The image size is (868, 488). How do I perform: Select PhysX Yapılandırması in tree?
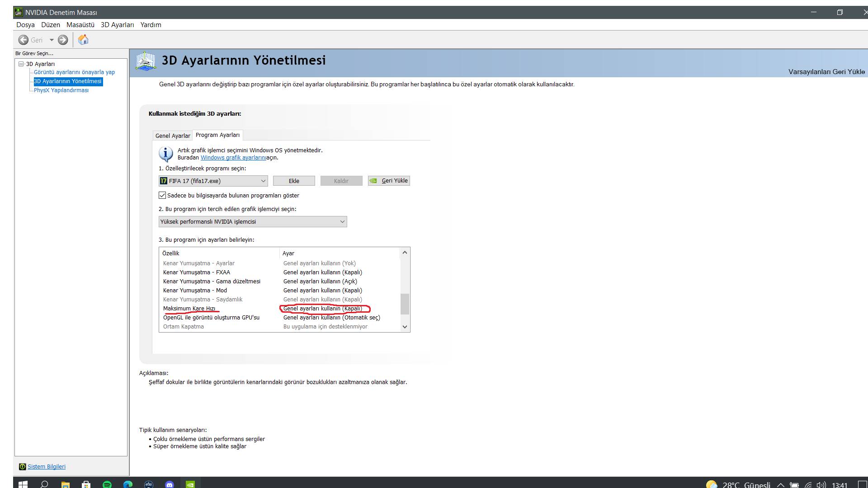click(61, 90)
